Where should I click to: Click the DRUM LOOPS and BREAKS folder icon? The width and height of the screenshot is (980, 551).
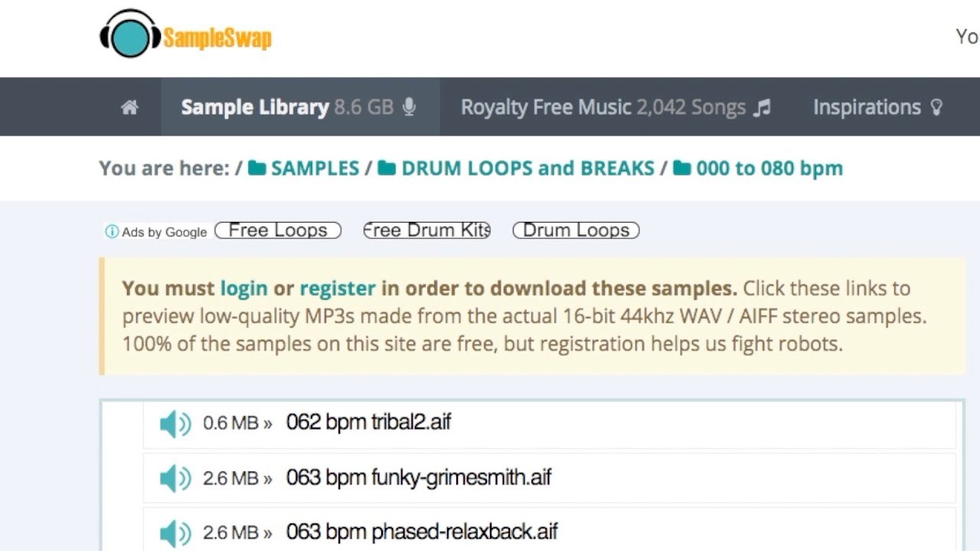coord(387,168)
